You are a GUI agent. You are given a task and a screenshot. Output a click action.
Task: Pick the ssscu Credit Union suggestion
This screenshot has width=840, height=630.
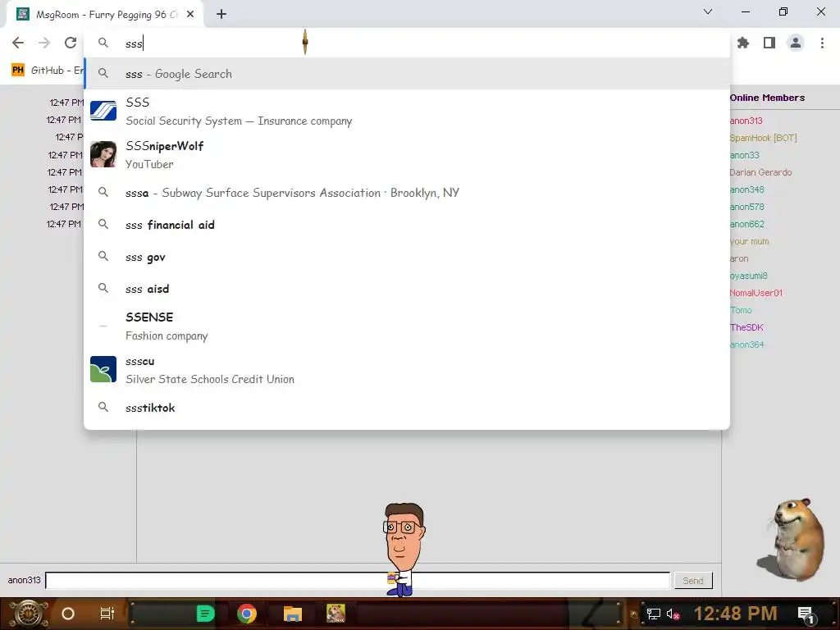pyautogui.click(x=407, y=370)
